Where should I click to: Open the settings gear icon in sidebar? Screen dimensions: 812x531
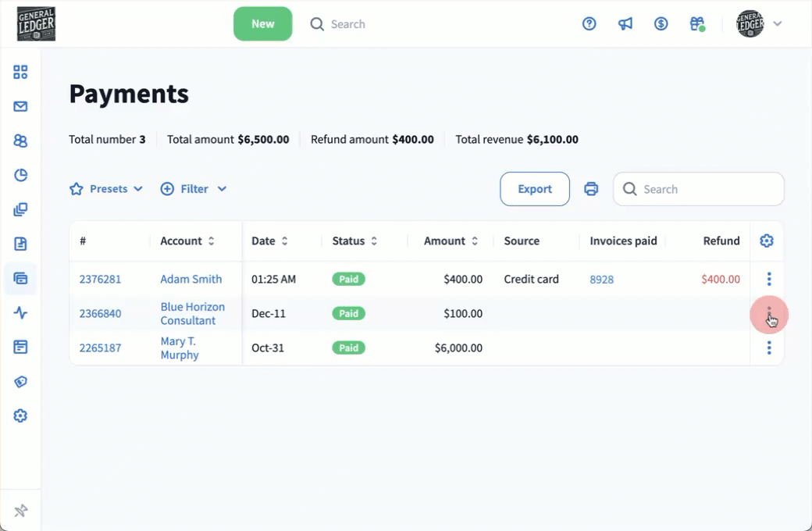[x=20, y=416]
